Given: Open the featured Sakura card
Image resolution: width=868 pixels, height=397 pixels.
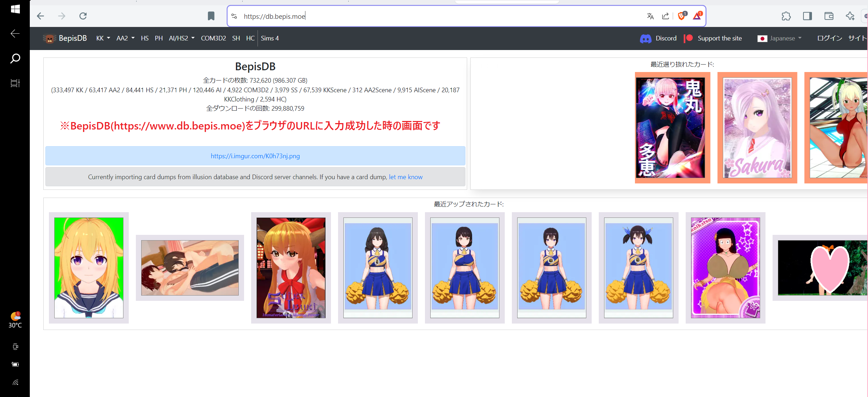Looking at the screenshot, I should tap(757, 128).
